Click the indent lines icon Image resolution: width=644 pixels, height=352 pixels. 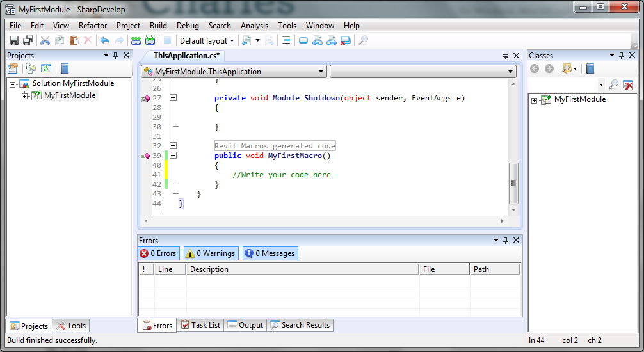[286, 40]
